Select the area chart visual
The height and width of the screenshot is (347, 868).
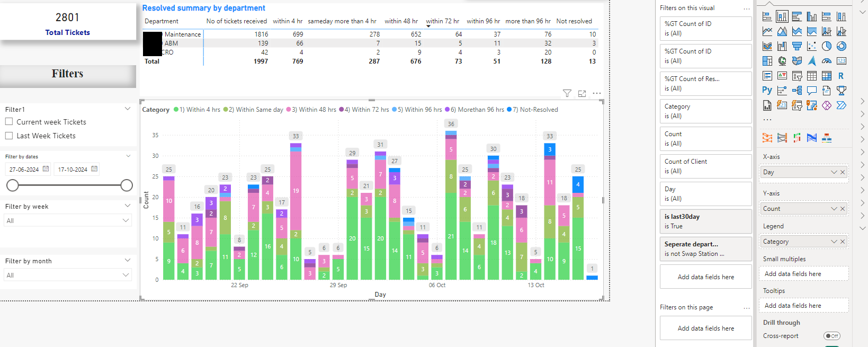click(782, 31)
